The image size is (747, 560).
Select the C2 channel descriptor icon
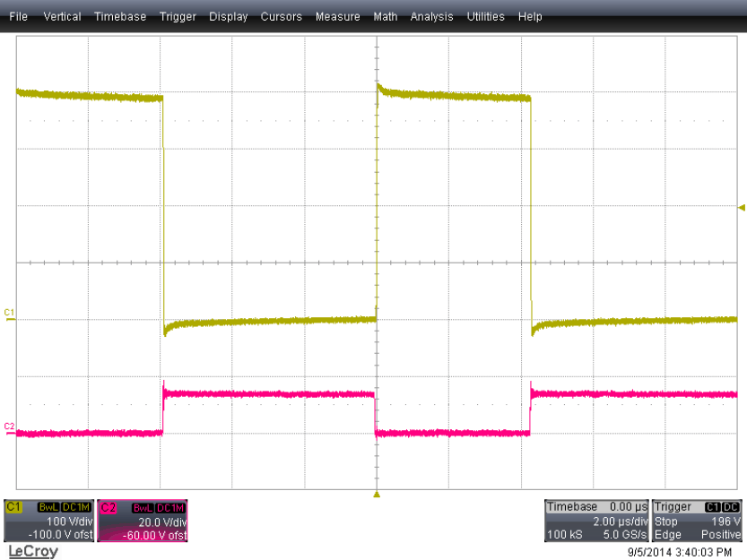click(x=109, y=507)
